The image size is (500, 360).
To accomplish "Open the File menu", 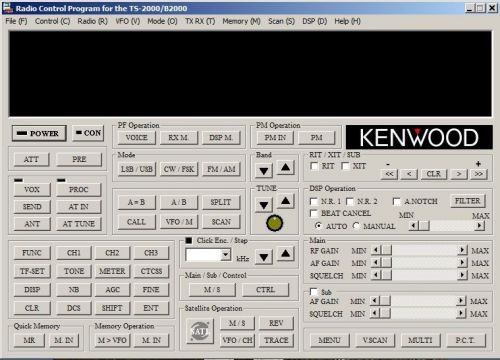I will 16,21.
